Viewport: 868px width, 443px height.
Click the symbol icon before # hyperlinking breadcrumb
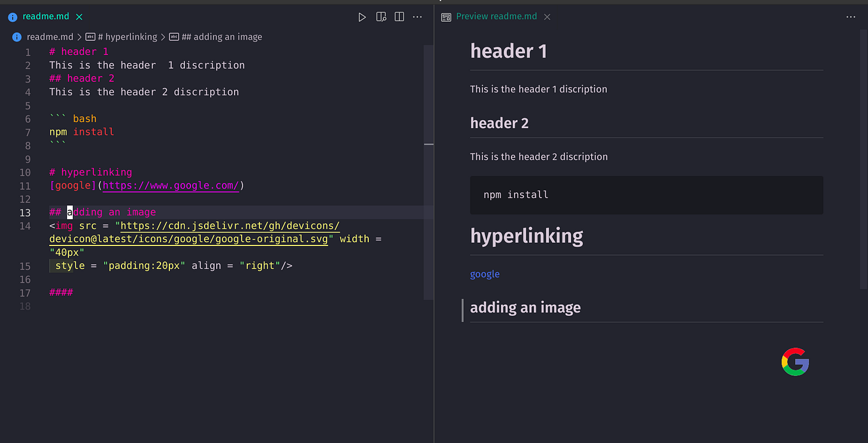[91, 36]
